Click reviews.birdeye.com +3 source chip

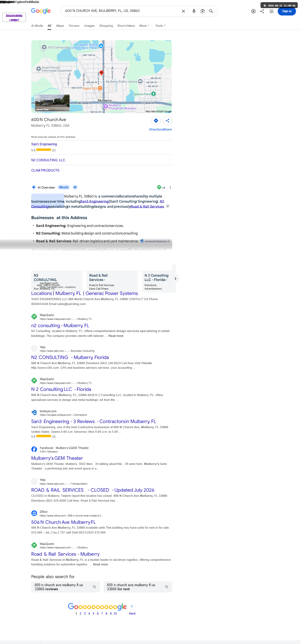155,241
